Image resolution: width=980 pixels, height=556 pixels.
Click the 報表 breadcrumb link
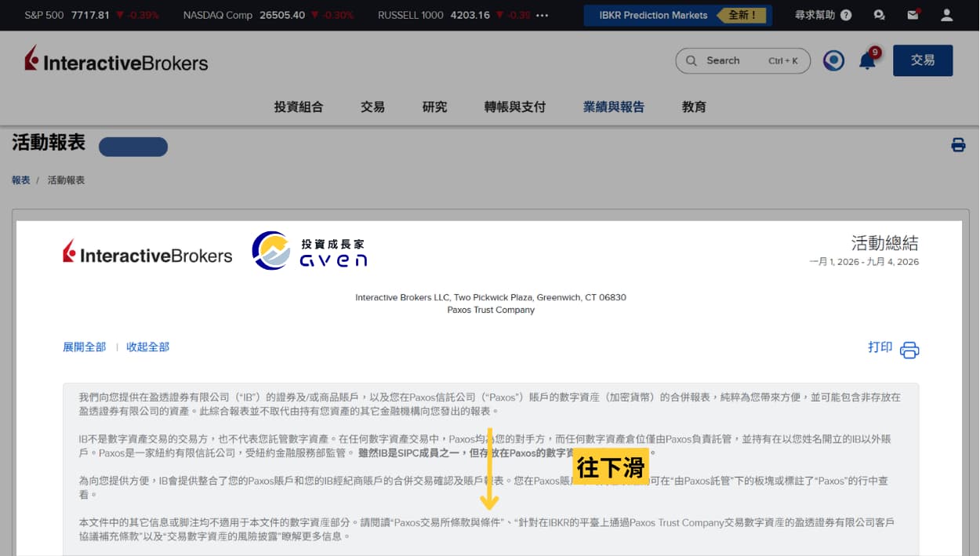pos(21,180)
